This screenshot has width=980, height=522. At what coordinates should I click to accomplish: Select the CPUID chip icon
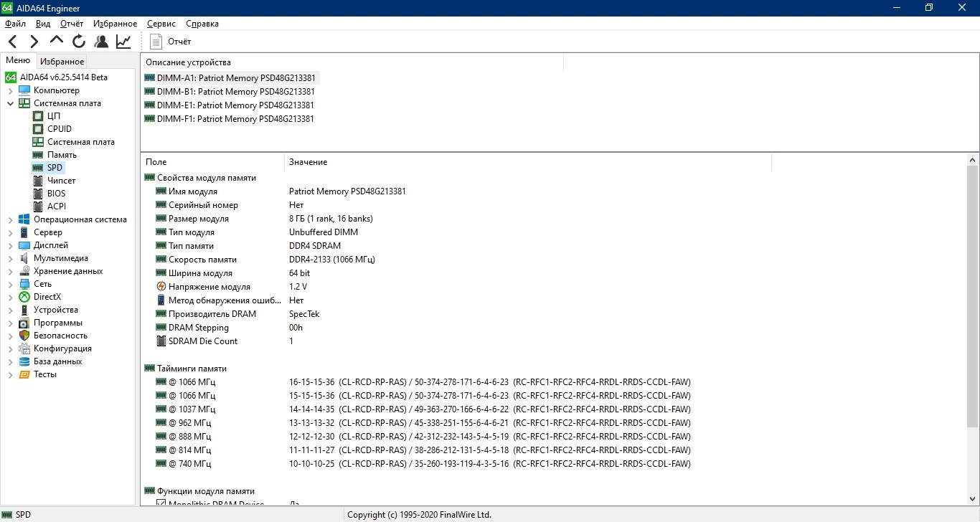click(38, 129)
